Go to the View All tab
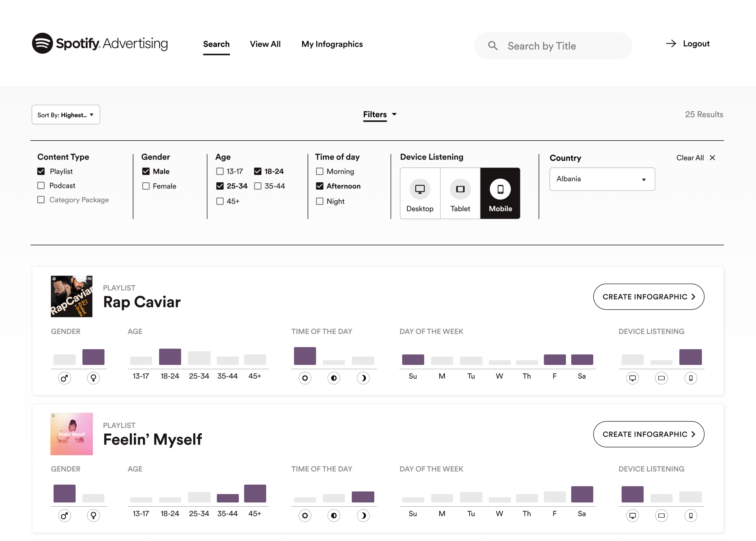Viewport: 756px width, 541px height. (x=265, y=44)
